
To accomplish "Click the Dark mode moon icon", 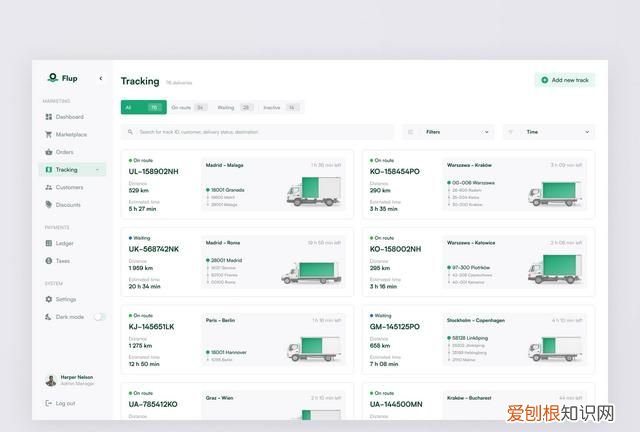I will 48,317.
